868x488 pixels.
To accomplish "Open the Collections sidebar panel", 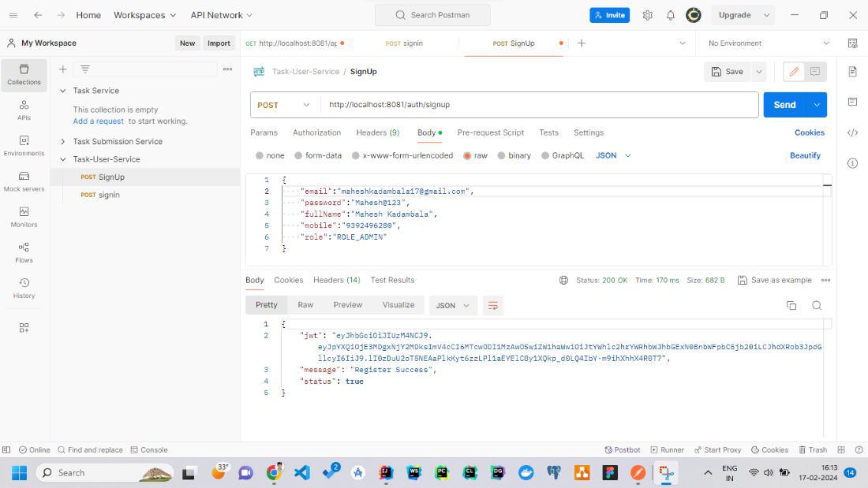I will [x=24, y=74].
